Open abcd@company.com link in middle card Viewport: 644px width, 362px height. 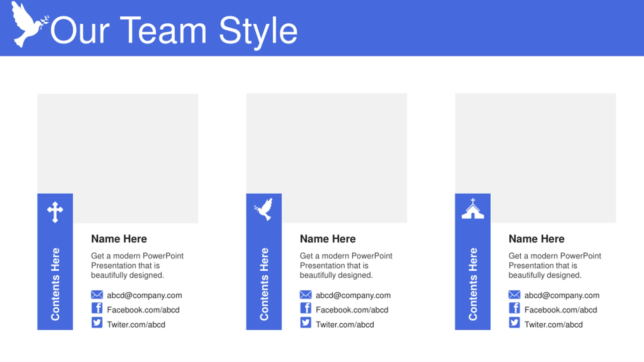tap(353, 295)
